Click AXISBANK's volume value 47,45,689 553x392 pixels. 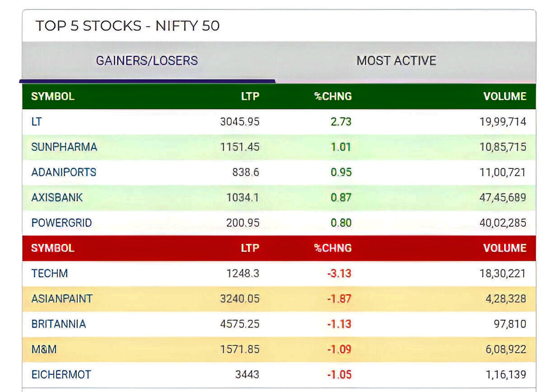504,197
